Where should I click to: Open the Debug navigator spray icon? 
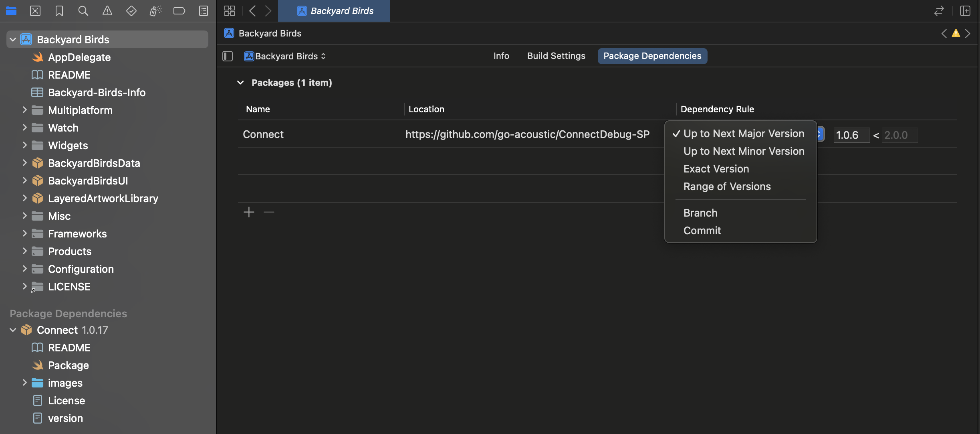tap(155, 11)
